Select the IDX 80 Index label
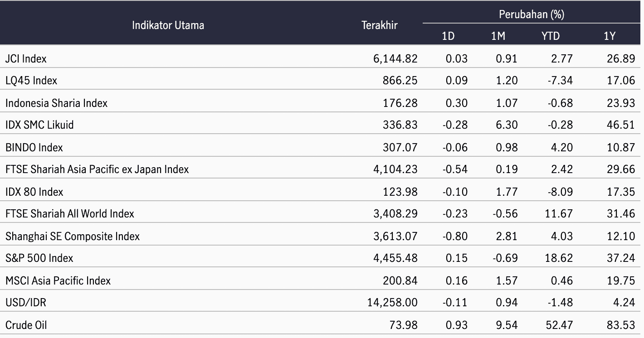Screen dimensions: 644x338 (x=34, y=192)
